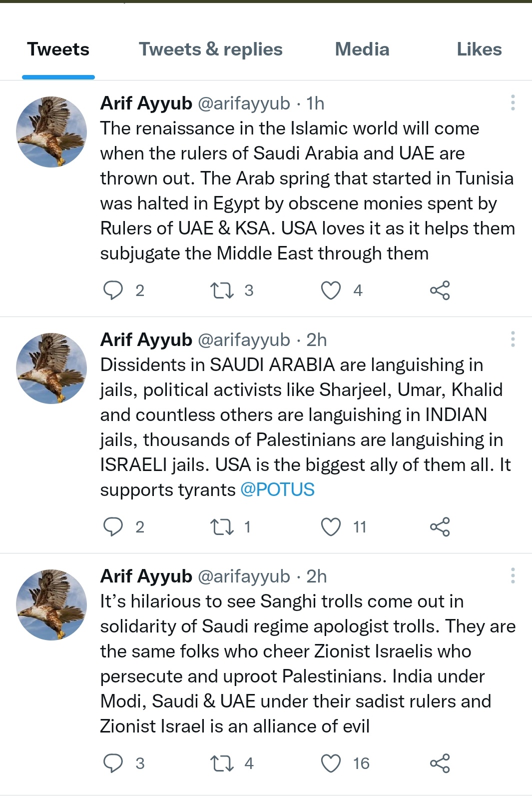Open the eagle profile picture on first tweet
Screen dimensions: 532x805
point(51,132)
